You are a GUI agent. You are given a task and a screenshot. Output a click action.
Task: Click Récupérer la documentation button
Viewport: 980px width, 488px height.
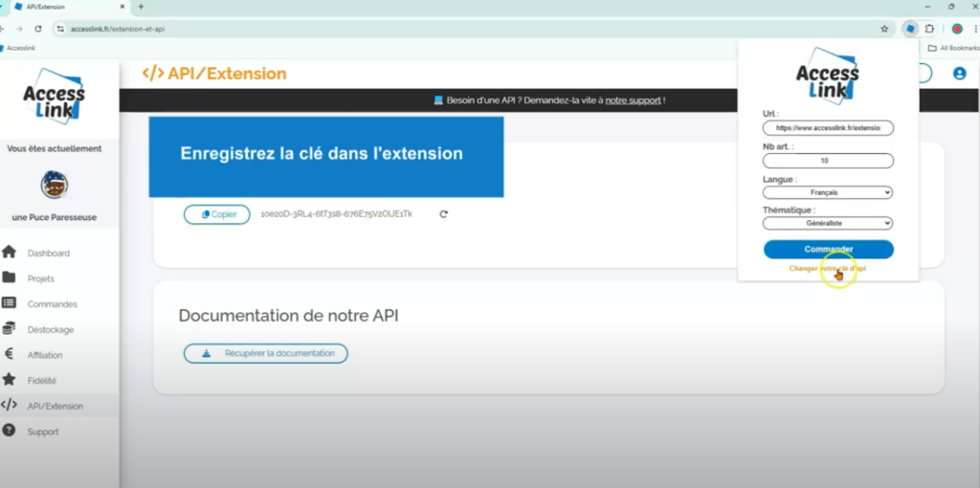point(266,353)
